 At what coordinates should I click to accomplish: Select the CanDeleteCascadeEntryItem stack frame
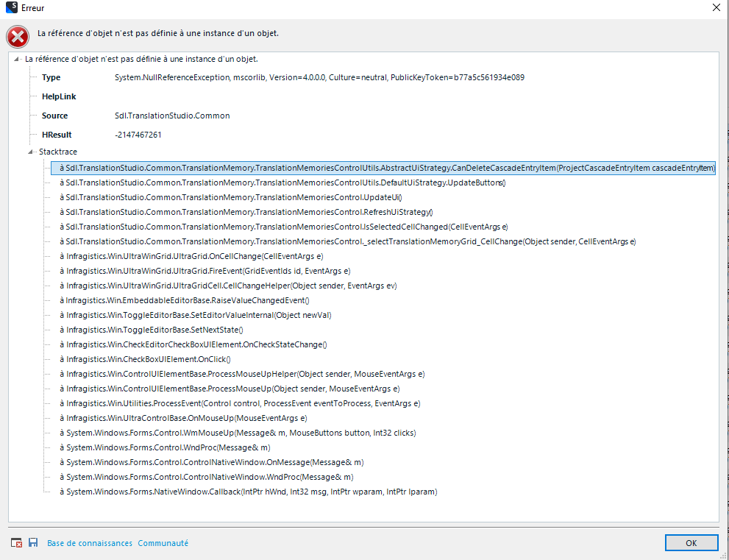coord(383,168)
